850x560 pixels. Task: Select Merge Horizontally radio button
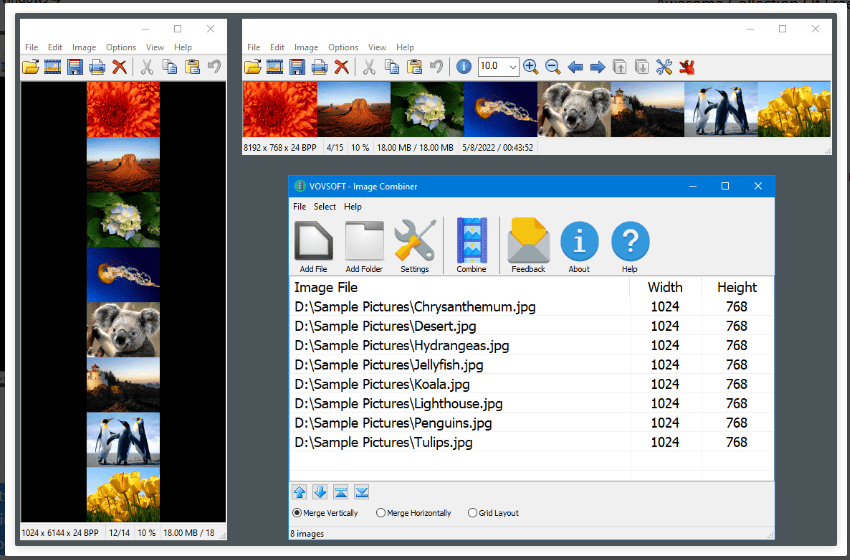(414, 513)
